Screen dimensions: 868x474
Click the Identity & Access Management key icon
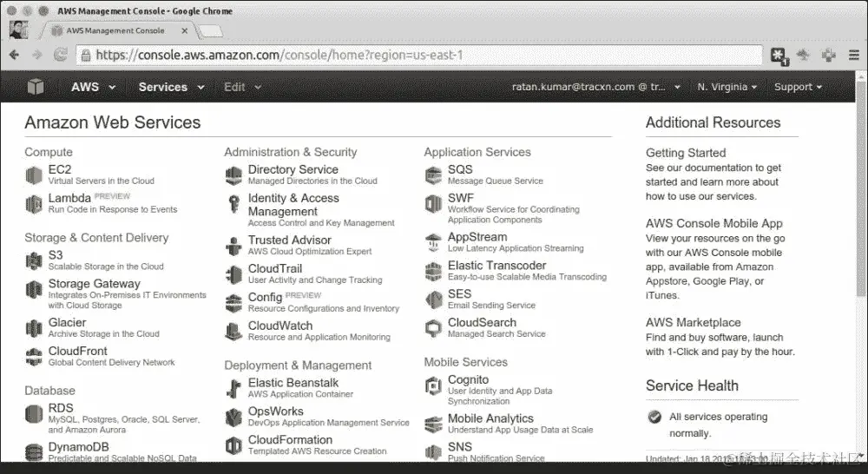pos(233,204)
